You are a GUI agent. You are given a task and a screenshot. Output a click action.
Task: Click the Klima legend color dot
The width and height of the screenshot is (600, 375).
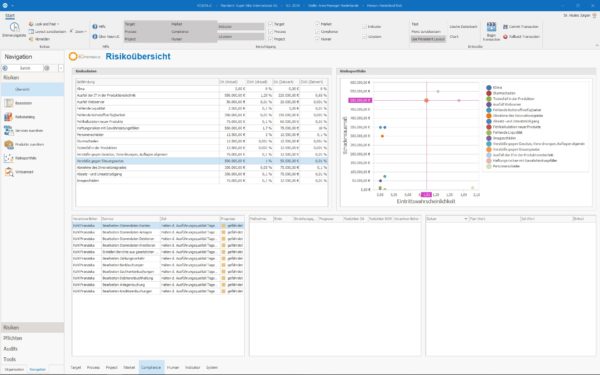point(489,88)
